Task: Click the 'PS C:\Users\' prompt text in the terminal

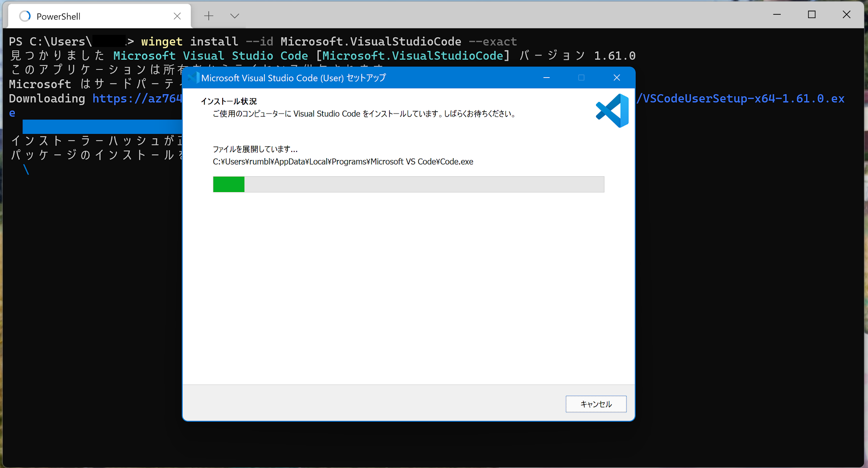Action: click(x=50, y=42)
